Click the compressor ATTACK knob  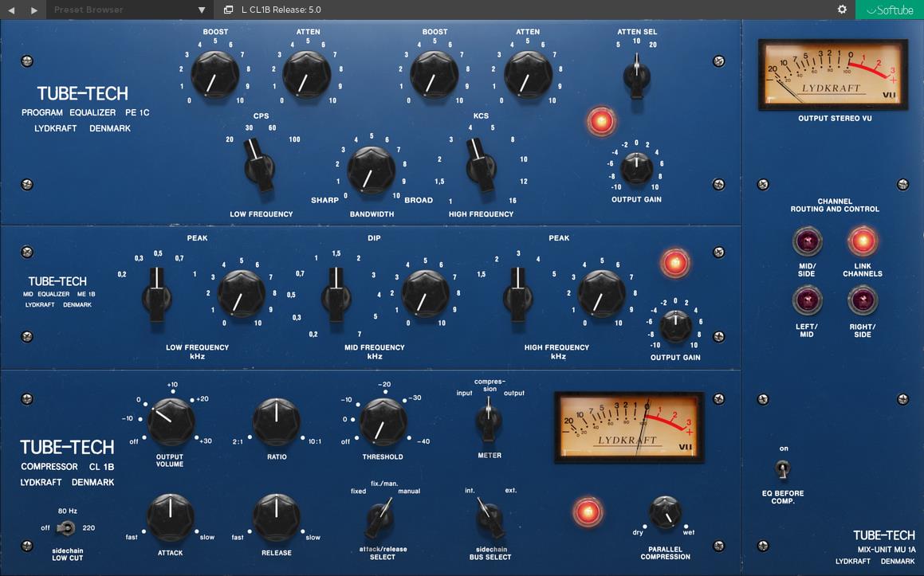tap(171, 518)
